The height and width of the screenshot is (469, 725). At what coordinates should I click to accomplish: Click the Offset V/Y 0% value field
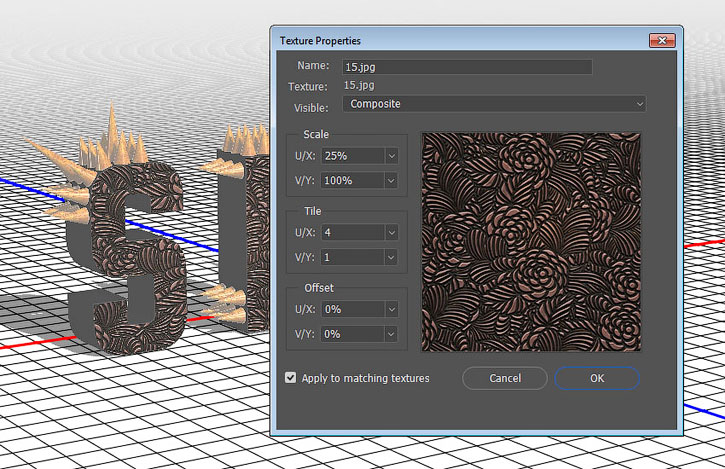353,334
